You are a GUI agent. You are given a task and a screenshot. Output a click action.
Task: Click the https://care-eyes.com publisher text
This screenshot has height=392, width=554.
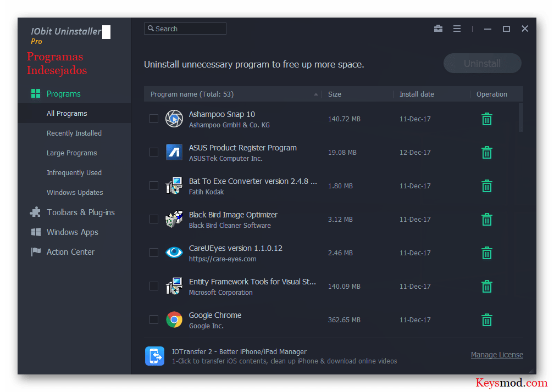[223, 259]
